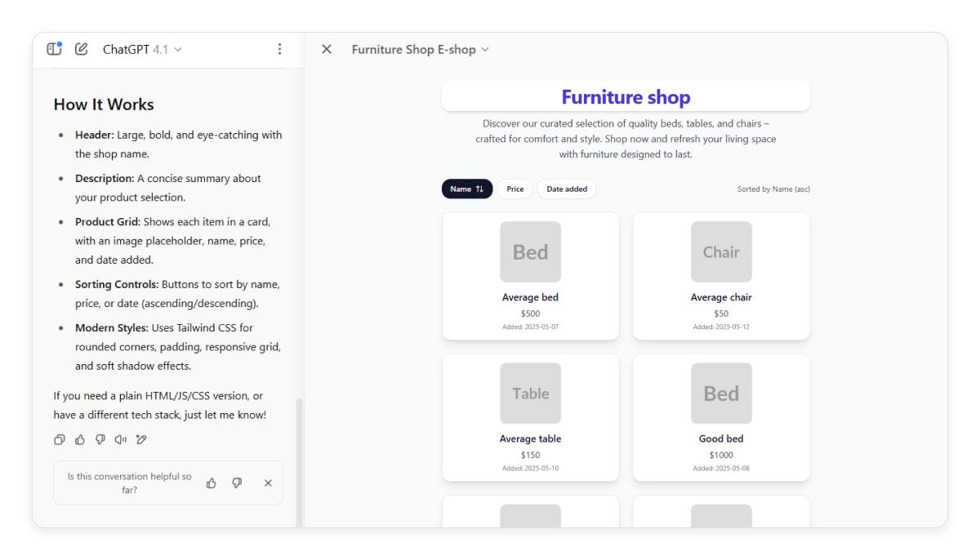Give the response a thumbs up
The image size is (980, 560).
click(x=81, y=439)
